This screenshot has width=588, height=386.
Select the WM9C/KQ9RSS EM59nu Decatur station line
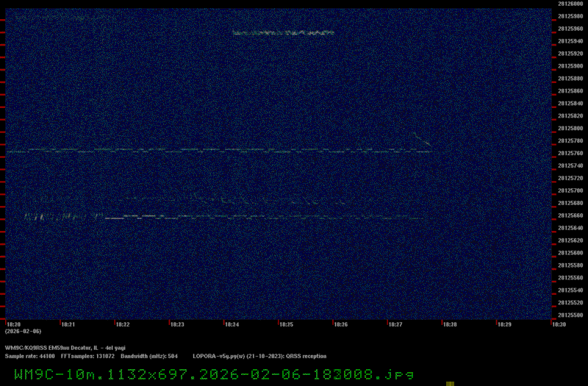[65, 348]
